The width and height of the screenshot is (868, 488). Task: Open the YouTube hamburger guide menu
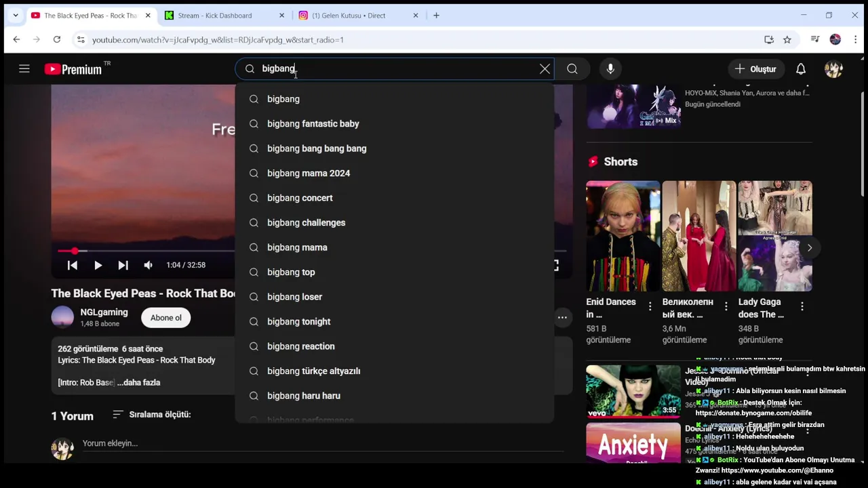pyautogui.click(x=24, y=68)
